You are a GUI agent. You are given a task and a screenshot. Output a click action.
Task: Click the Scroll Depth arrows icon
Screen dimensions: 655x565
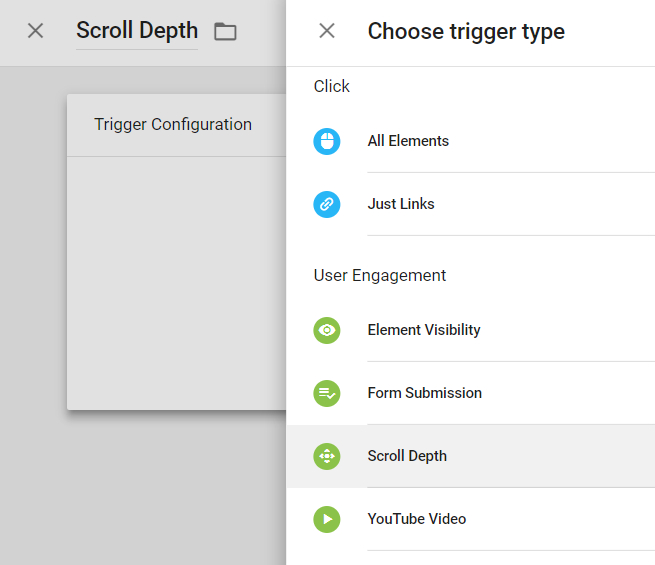[x=327, y=456]
